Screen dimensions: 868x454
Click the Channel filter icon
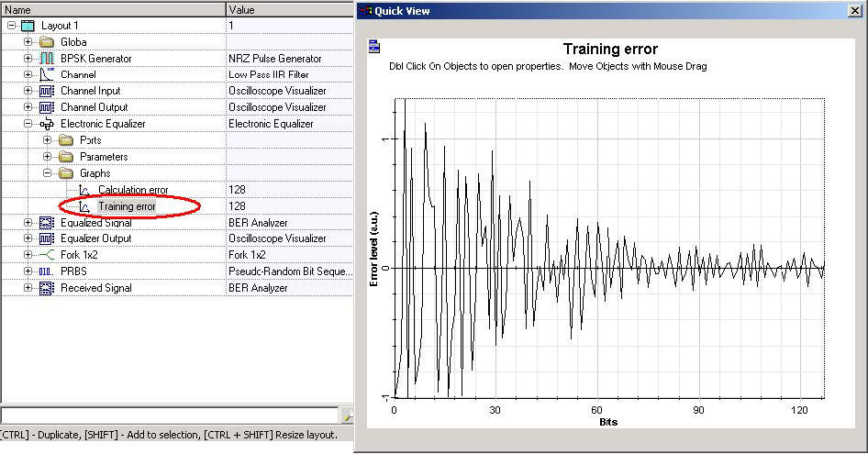coord(47,74)
